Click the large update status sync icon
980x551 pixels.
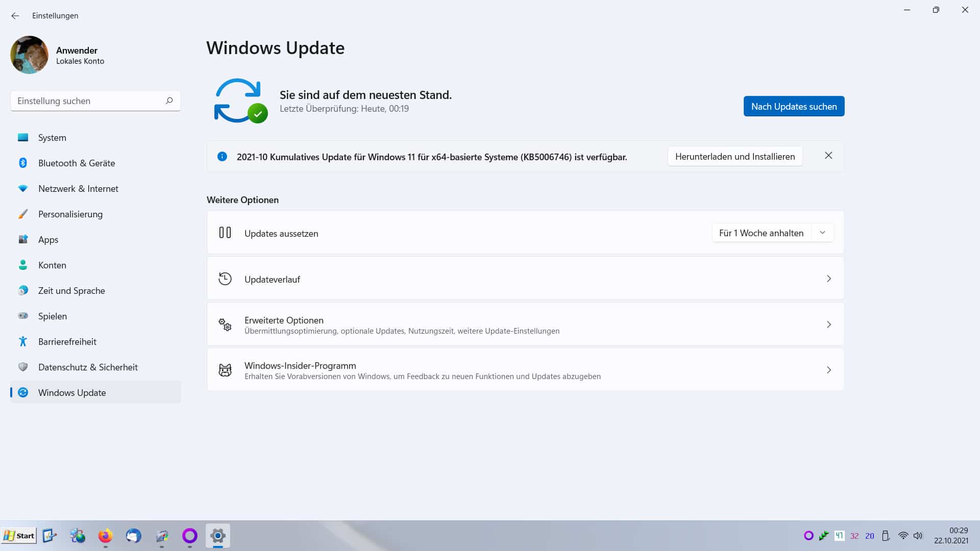click(240, 101)
